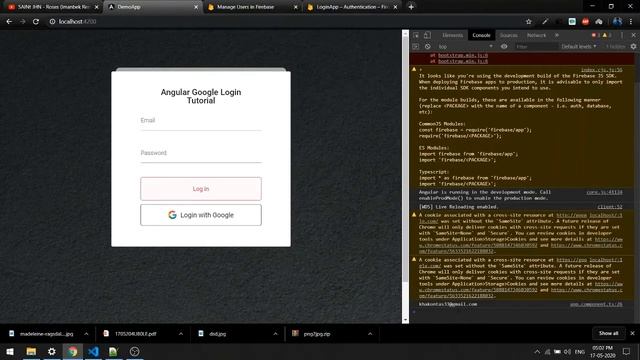Click the Login with Google button
Screen dimensions: 640x360
[201, 215]
